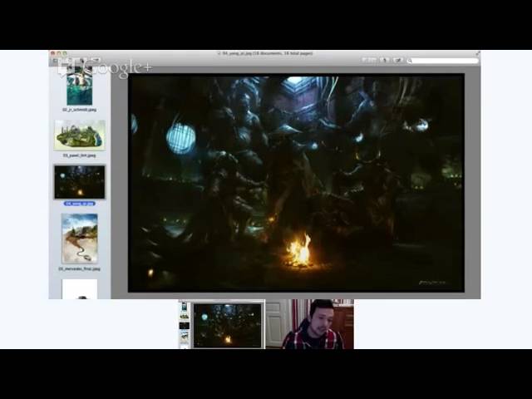Click the filename label under the floating island thumbnail
This screenshot has height=399, width=532.
point(80,155)
